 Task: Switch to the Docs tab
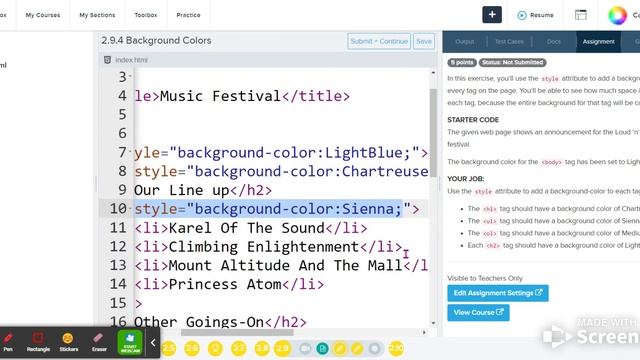click(x=553, y=42)
